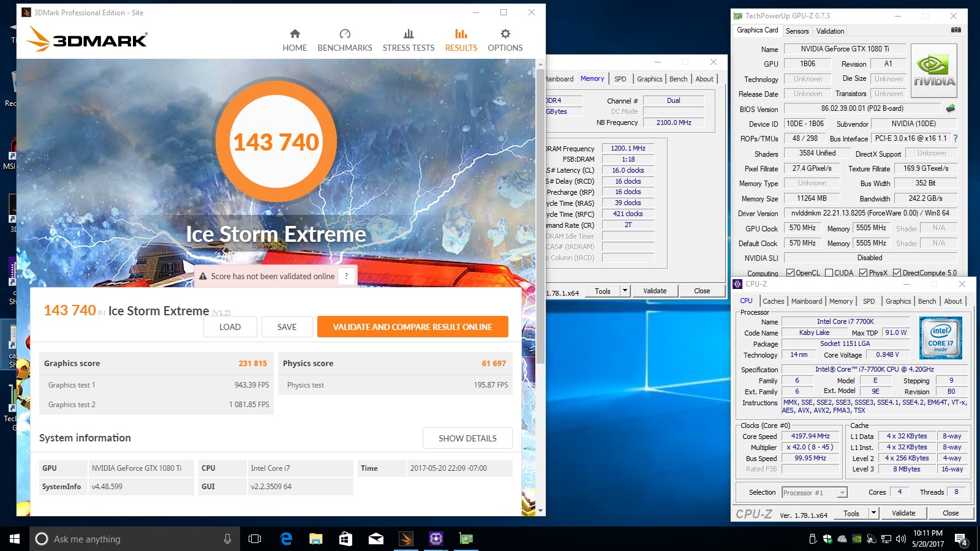The height and width of the screenshot is (551, 980).
Task: Select the Graphics Card tab in GPU-Z
Action: click(757, 30)
